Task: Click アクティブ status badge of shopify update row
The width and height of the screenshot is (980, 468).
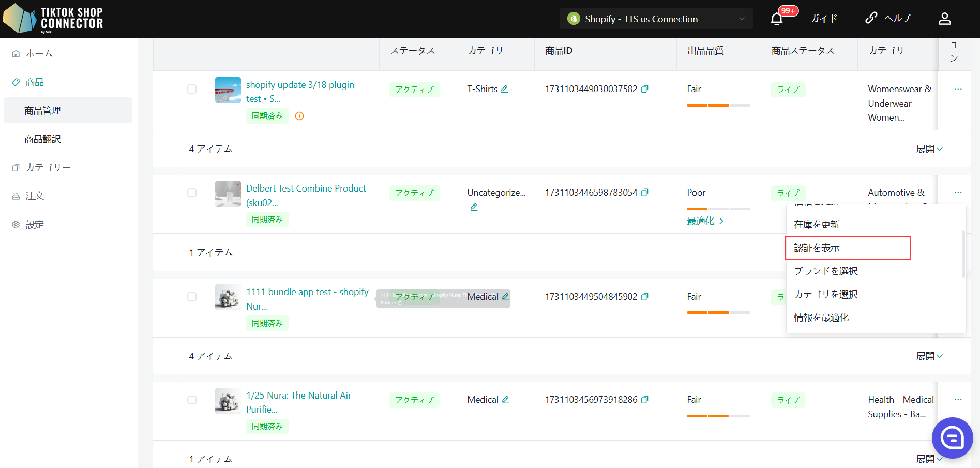Action: pyautogui.click(x=414, y=90)
